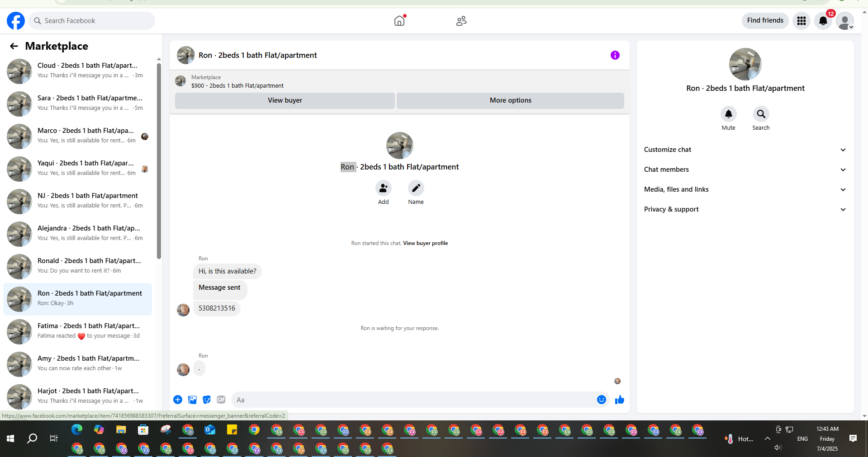This screenshot has width=868, height=457.
Task: Click the More options button
Action: point(510,100)
